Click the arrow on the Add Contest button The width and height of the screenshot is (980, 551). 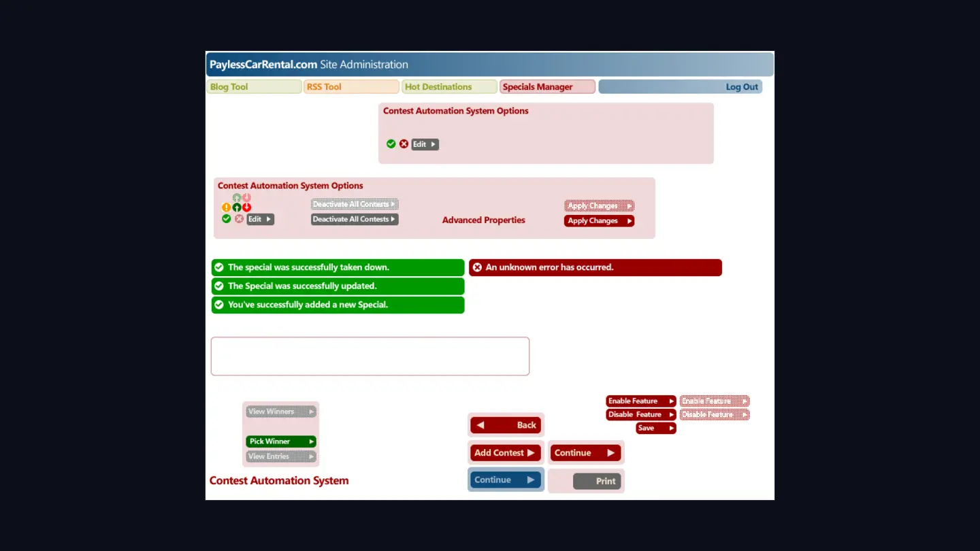tap(531, 453)
